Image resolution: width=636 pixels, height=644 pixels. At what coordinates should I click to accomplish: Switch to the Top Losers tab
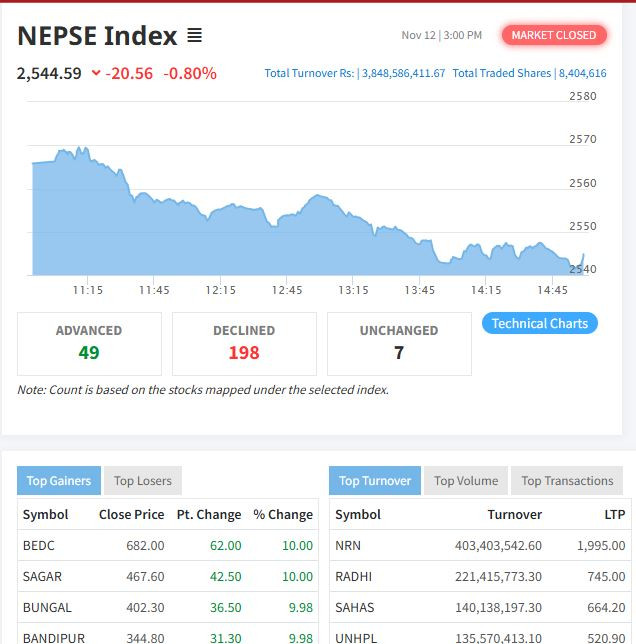click(x=143, y=481)
